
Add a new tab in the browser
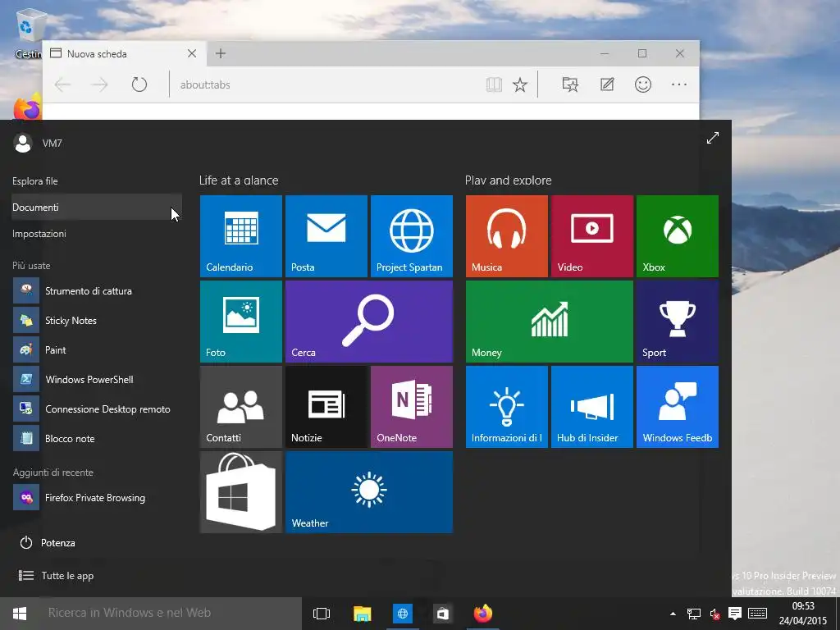point(220,53)
